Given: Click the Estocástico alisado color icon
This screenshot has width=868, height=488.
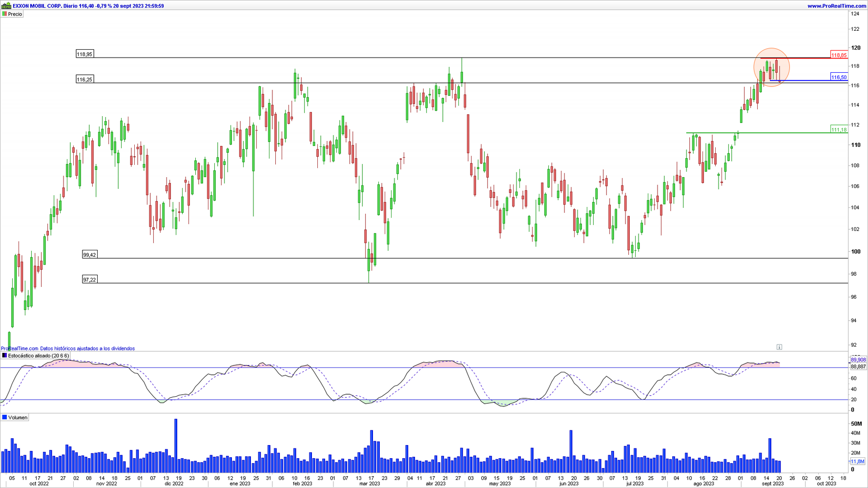Looking at the screenshot, I should tap(4, 356).
